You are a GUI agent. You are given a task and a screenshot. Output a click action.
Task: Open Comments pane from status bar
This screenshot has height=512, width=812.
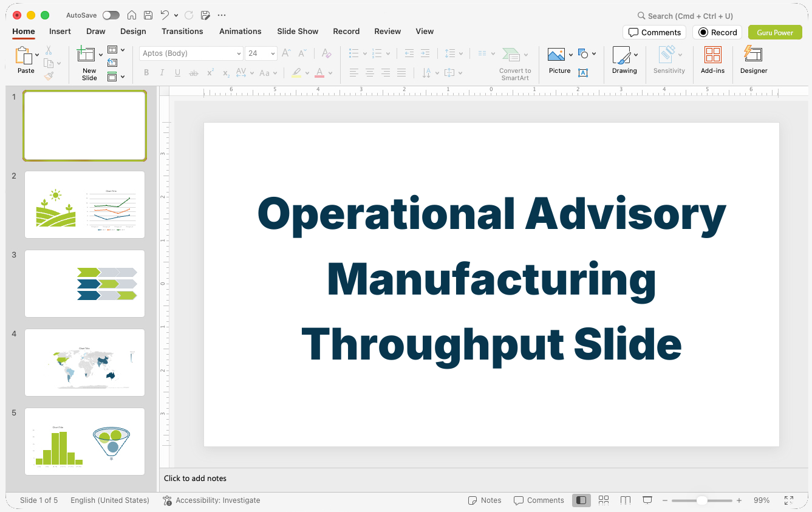click(x=539, y=500)
